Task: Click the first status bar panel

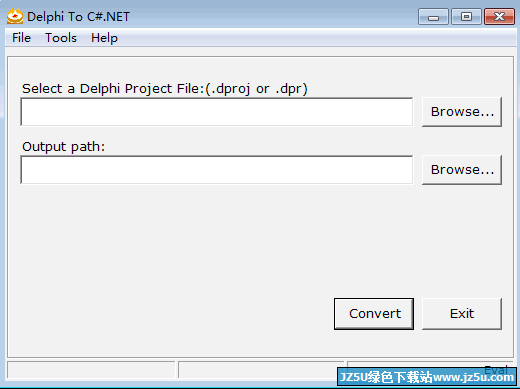Action: tap(91, 370)
